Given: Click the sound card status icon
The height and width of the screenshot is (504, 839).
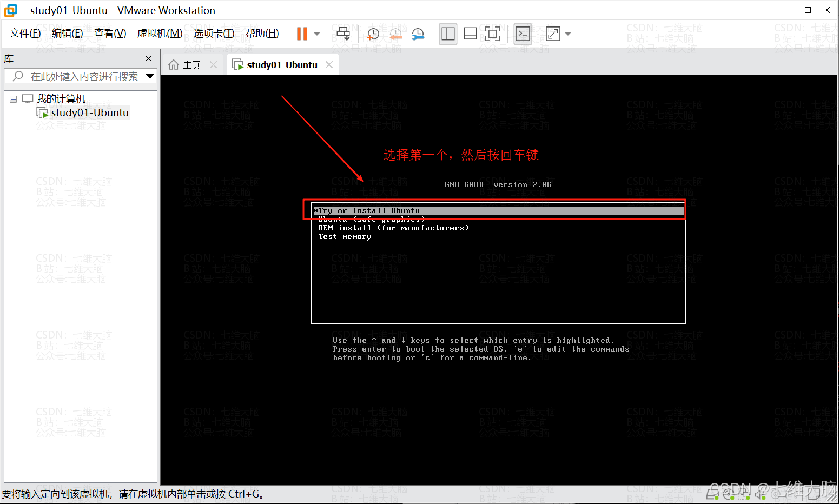Looking at the screenshot, I should point(761,494).
